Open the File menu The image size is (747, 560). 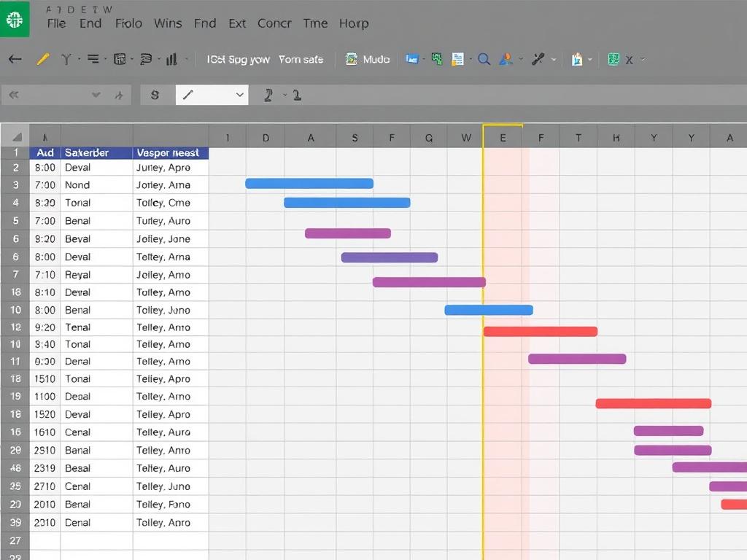coord(57,23)
